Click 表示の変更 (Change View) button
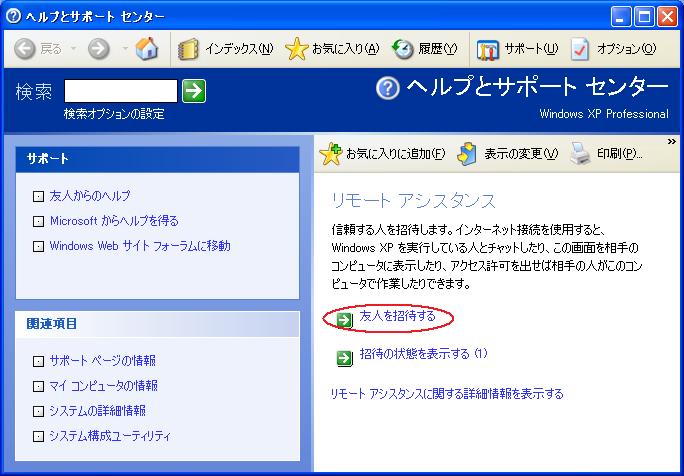Screen dimensions: 684x476 pos(508,154)
